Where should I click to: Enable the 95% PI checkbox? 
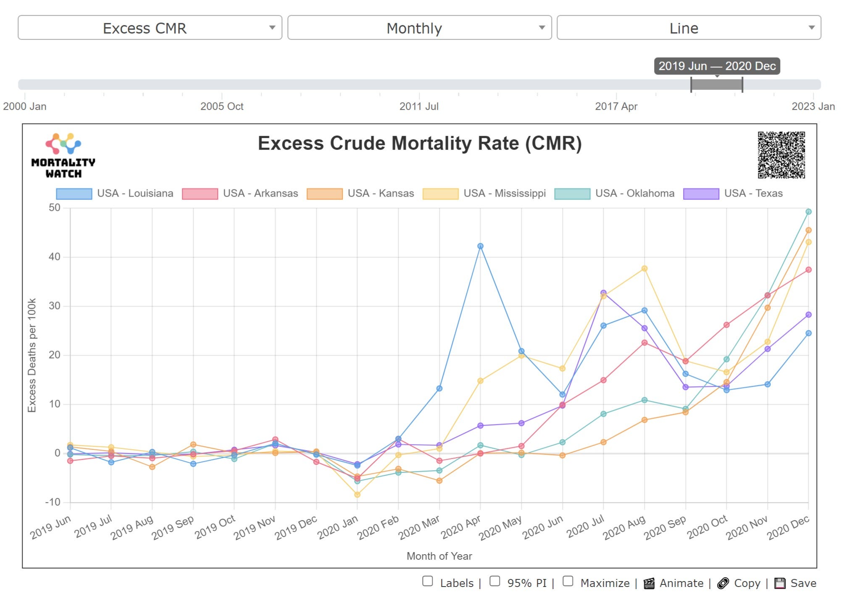point(495,581)
